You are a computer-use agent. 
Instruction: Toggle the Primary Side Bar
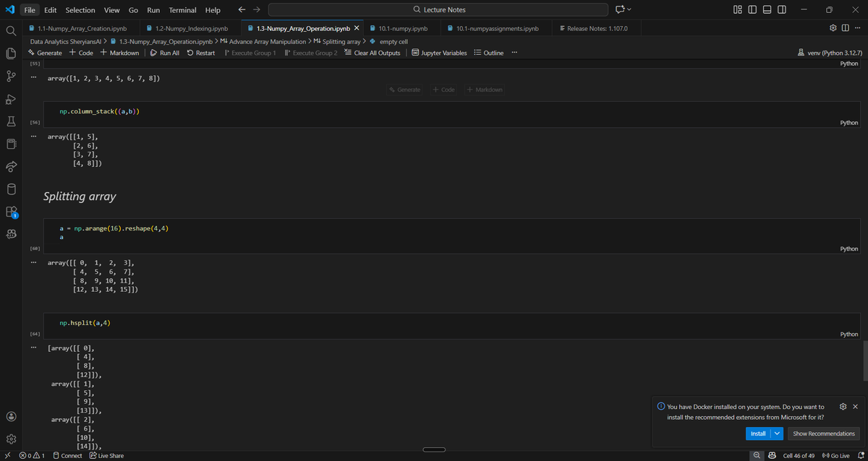point(753,9)
